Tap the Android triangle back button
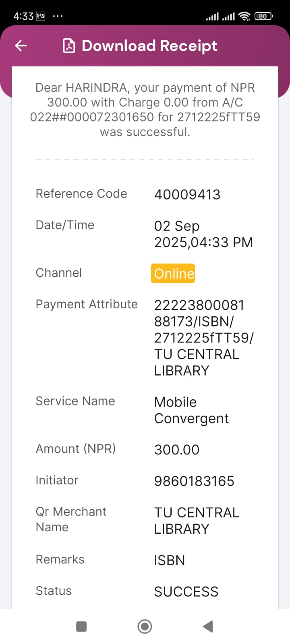290x644 pixels. click(208, 626)
